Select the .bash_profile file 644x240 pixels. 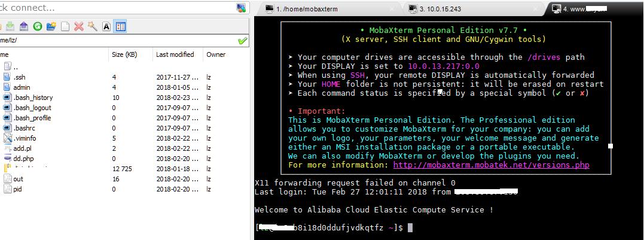pyautogui.click(x=32, y=118)
